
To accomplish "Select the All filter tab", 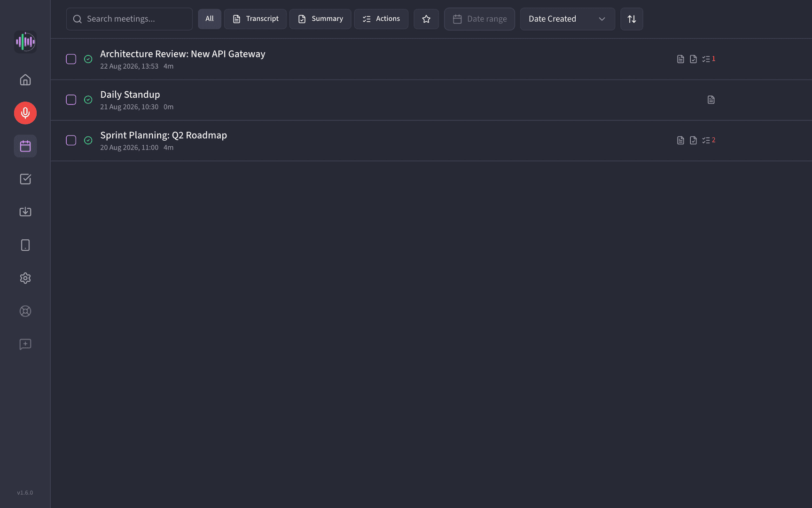I will coord(209,19).
